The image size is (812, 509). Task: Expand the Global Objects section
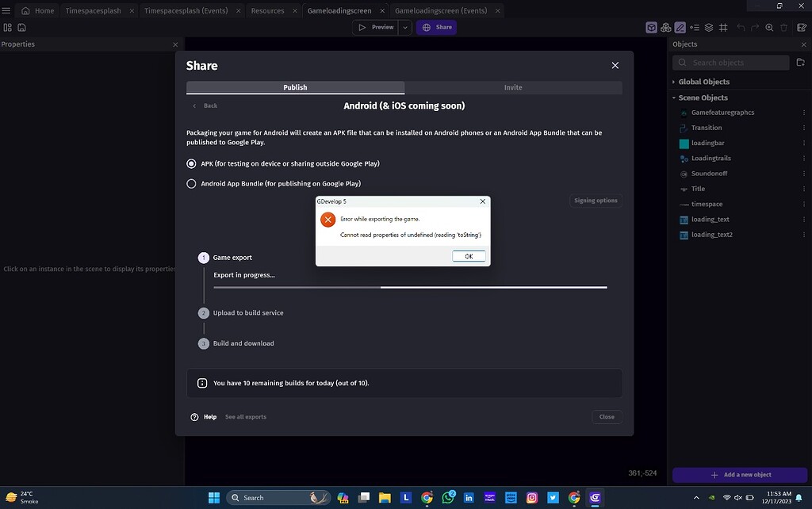click(673, 81)
